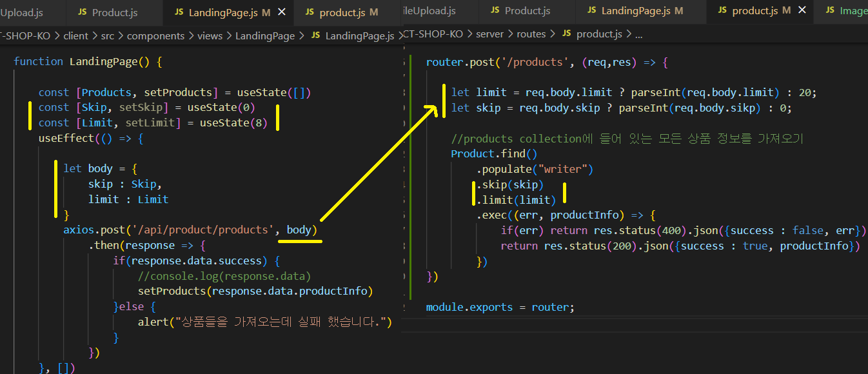Click the '//products collection에' Korean comment line
The height and width of the screenshot is (374, 868).
coord(627,139)
